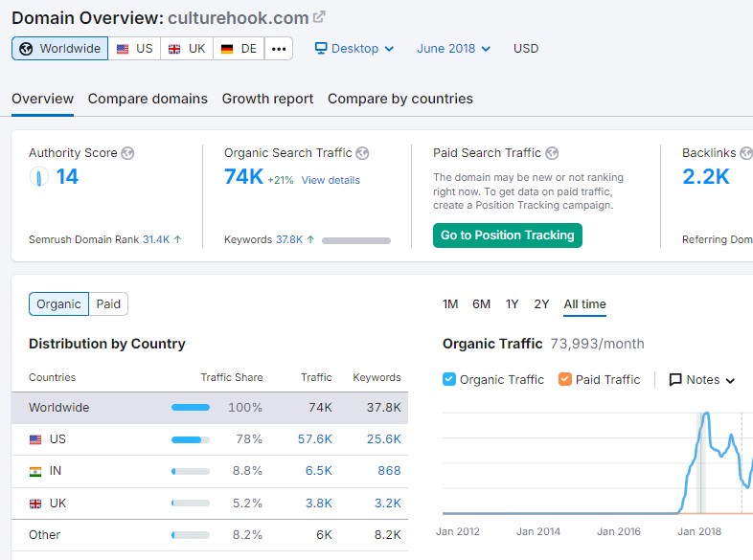Toggle Paid Traffic checkbox
This screenshot has width=753, height=560.
click(x=565, y=379)
